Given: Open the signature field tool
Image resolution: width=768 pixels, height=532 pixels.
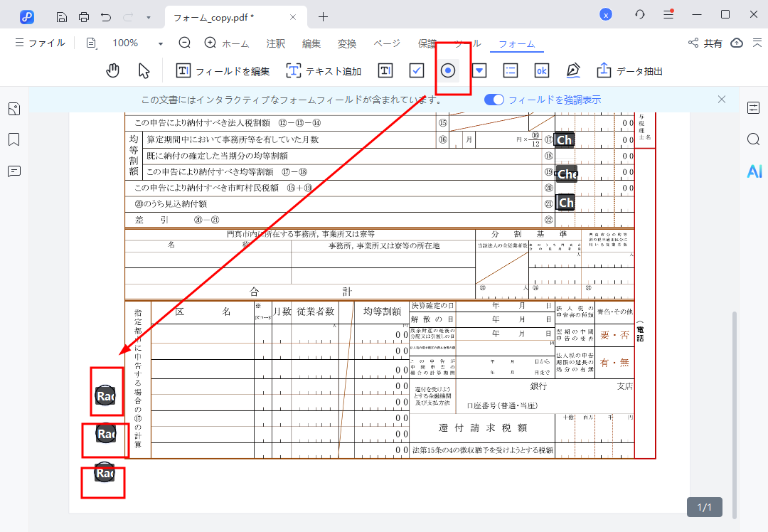Looking at the screenshot, I should point(573,70).
